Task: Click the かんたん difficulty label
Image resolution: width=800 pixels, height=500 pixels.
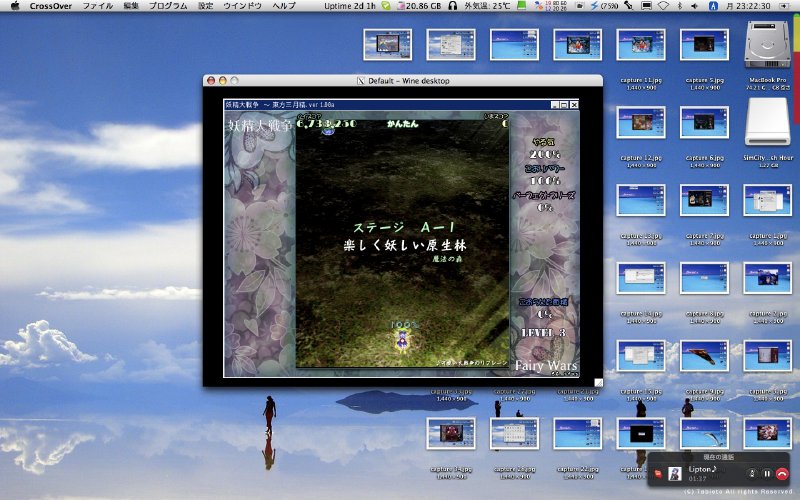Action: pos(403,123)
